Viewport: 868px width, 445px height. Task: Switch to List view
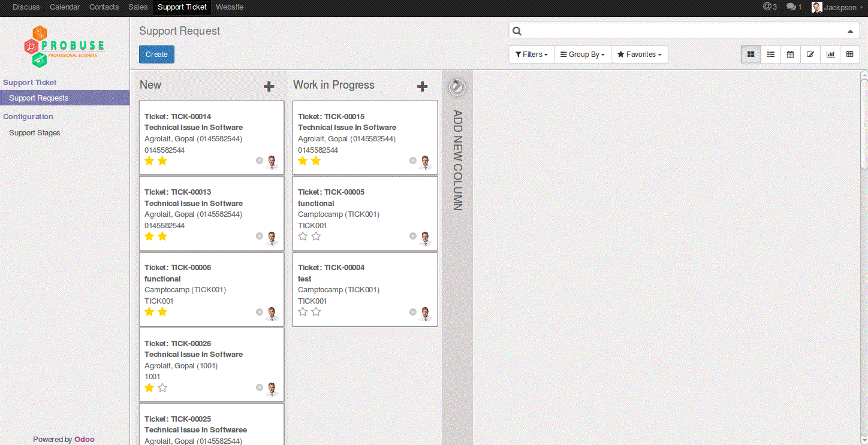tap(771, 55)
